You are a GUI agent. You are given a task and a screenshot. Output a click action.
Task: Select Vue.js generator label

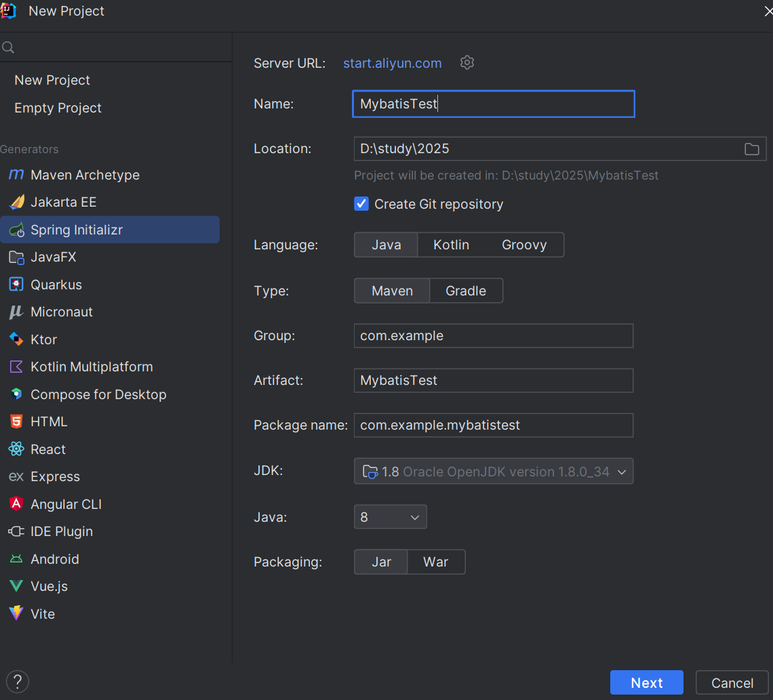[x=49, y=586]
